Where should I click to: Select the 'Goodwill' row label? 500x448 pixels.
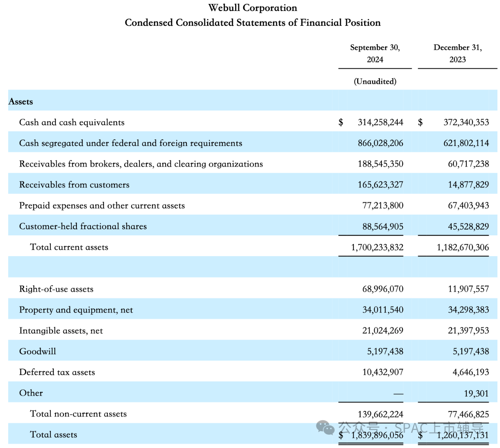click(x=37, y=351)
